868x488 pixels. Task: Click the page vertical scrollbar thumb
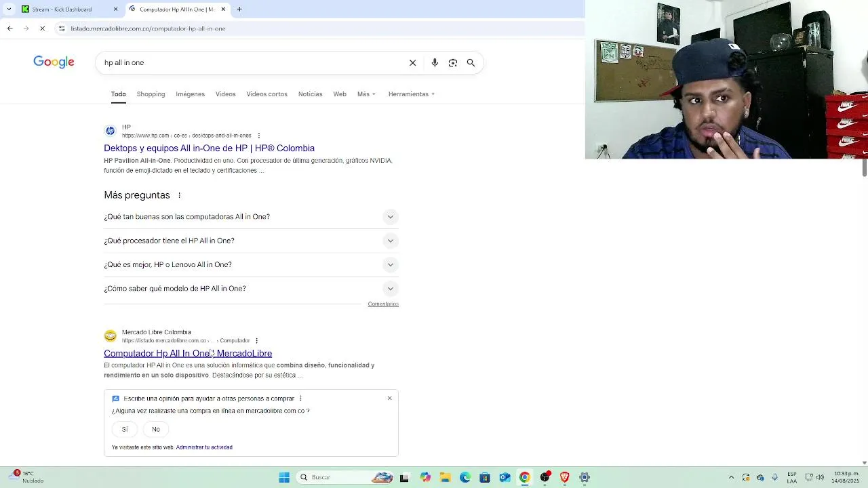(865, 168)
